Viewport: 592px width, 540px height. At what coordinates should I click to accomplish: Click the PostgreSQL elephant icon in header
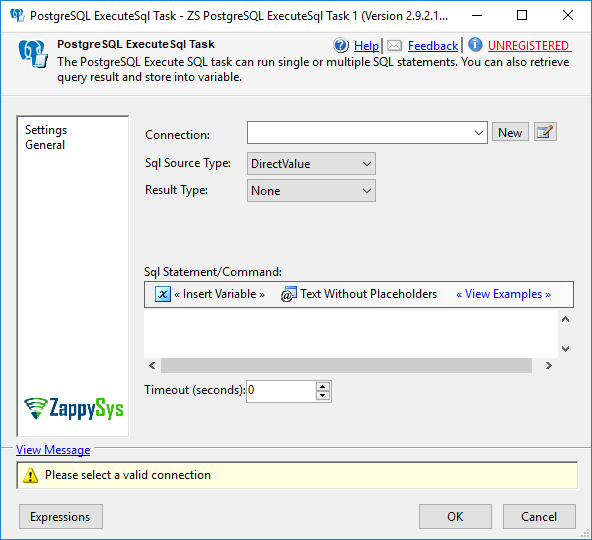click(33, 54)
